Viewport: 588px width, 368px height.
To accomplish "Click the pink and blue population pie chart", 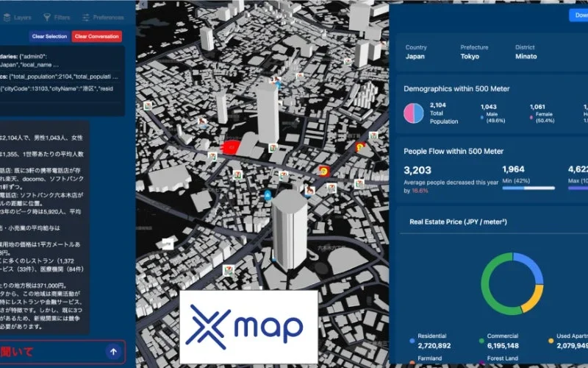I will click(x=414, y=113).
